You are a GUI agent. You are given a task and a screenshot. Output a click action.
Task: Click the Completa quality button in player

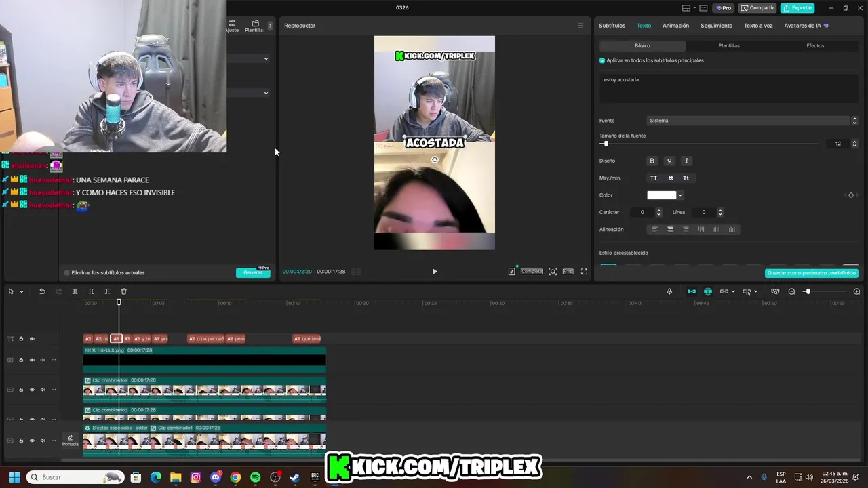(x=532, y=272)
